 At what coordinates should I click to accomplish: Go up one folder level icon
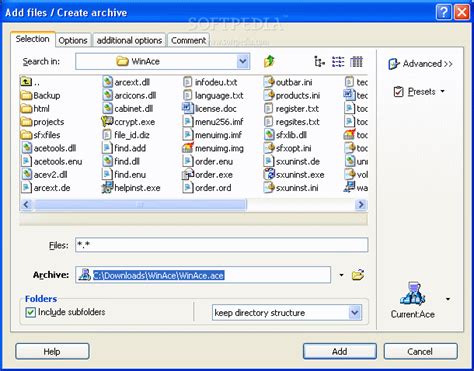269,61
